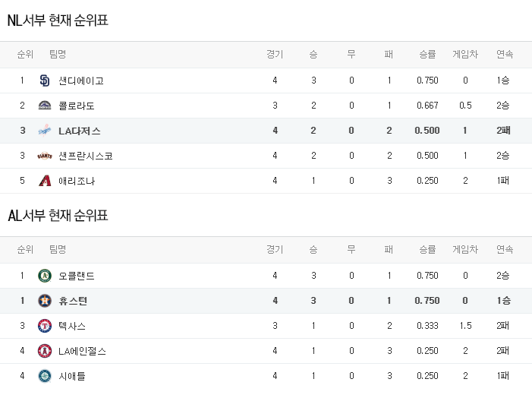The width and height of the screenshot is (532, 398).
Task: Click the LA Dodgers team logo
Action: 44,131
